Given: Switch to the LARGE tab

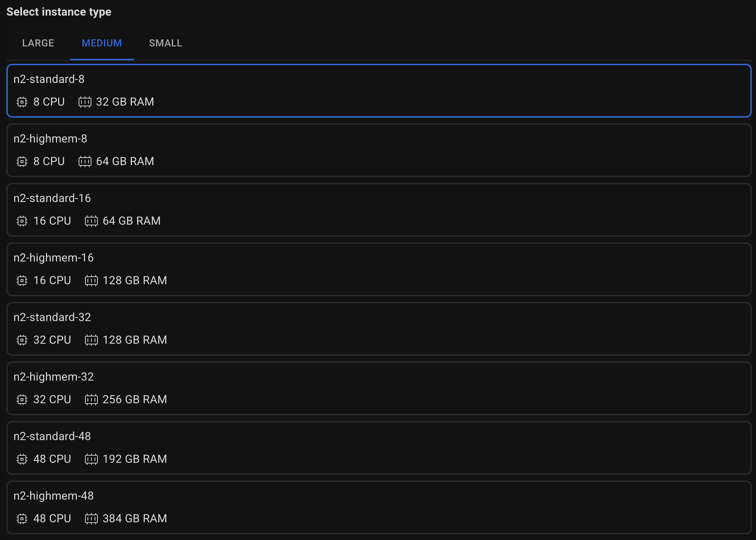Looking at the screenshot, I should click(38, 43).
